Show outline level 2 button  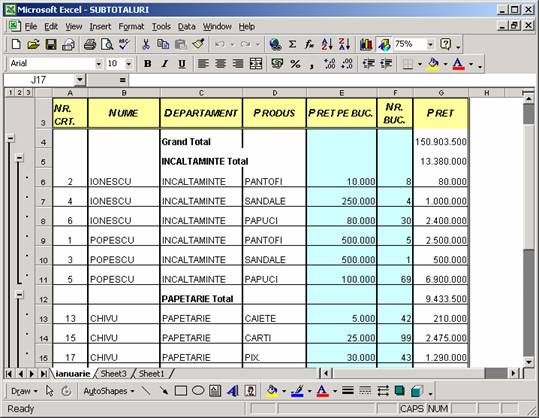(x=20, y=92)
